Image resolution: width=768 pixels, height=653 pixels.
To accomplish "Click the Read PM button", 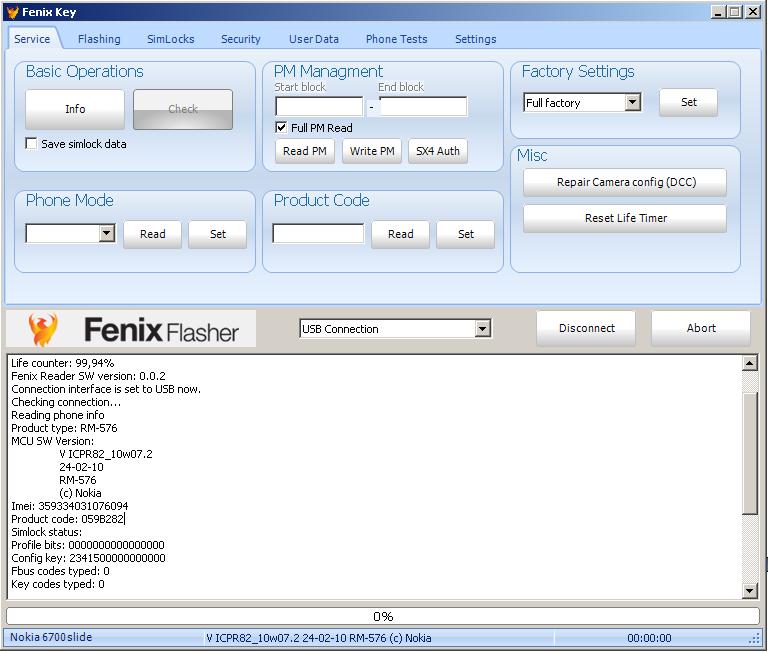I will (x=305, y=151).
